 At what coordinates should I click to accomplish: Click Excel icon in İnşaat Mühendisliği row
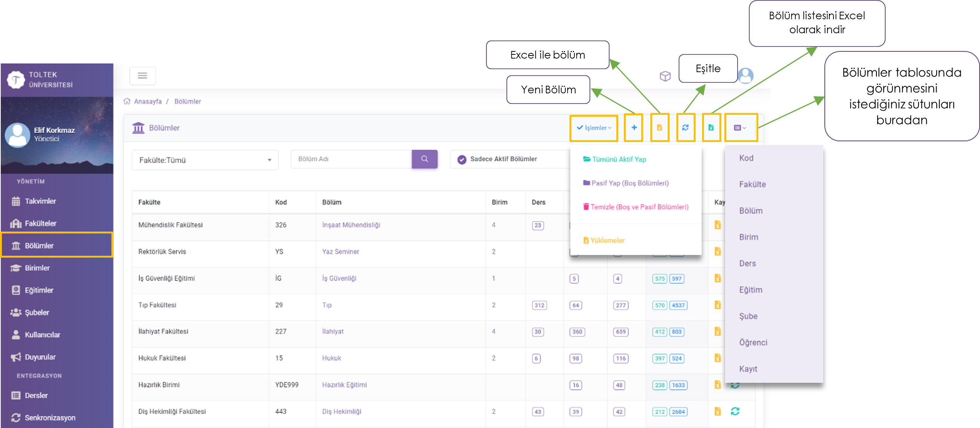718,225
